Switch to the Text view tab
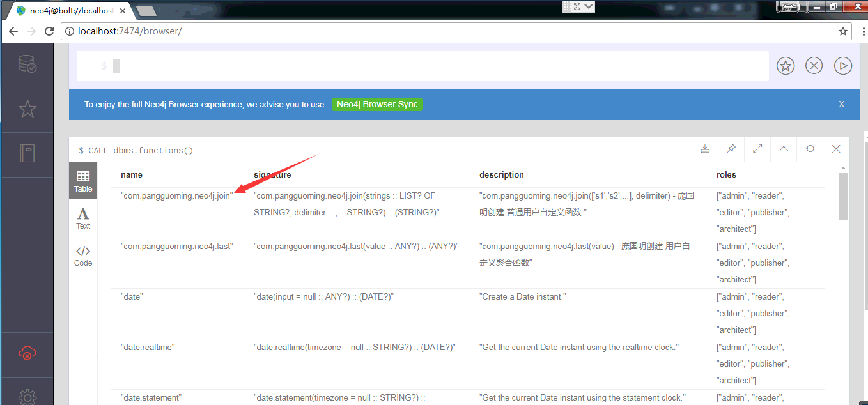868x405 pixels. (83, 218)
